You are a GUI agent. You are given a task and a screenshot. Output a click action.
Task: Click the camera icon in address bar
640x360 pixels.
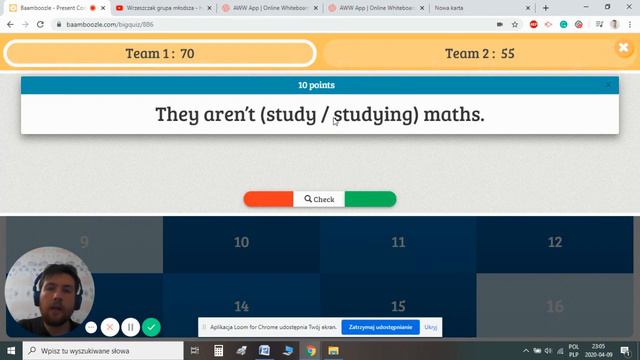click(500, 24)
